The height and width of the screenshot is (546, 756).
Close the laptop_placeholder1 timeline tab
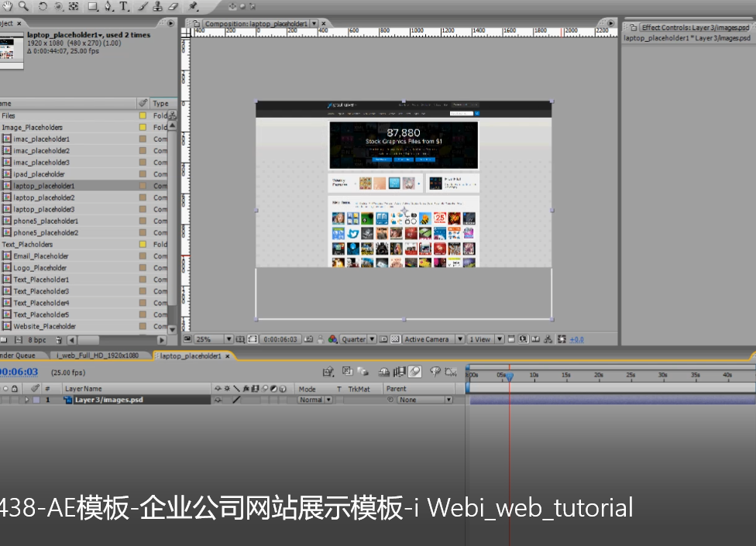228,356
